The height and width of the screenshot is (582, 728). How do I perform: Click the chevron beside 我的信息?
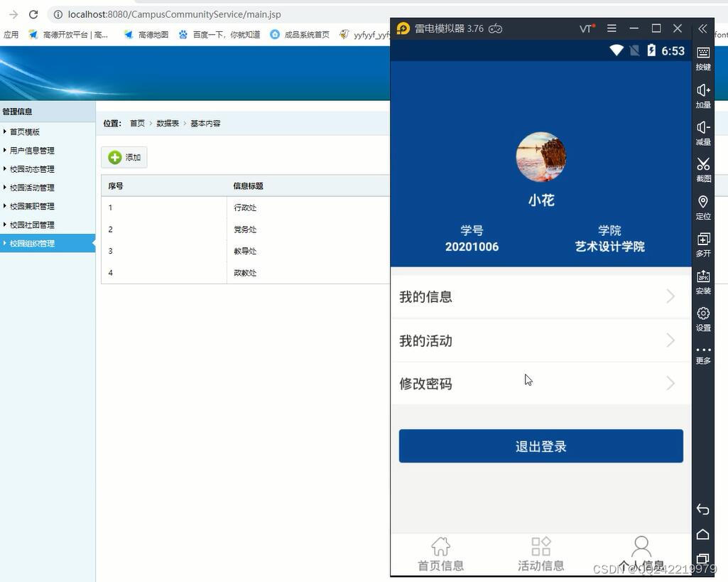pyautogui.click(x=670, y=296)
